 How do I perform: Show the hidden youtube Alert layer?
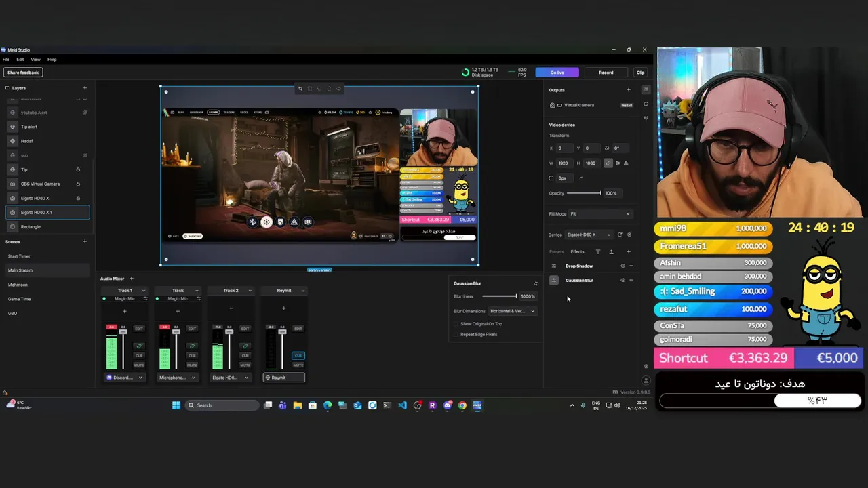[85, 113]
